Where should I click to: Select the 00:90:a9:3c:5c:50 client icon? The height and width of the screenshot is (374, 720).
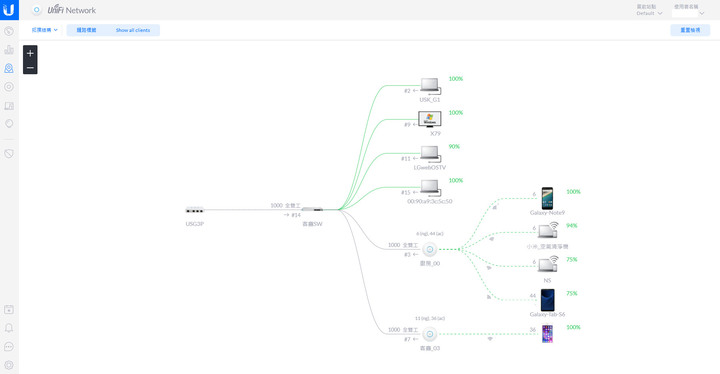click(431, 188)
